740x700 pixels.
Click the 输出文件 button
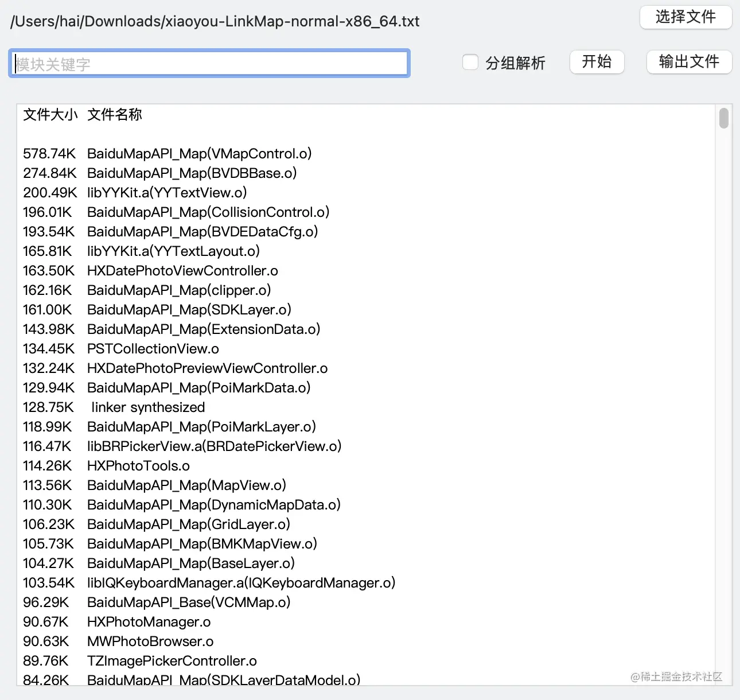tap(689, 62)
